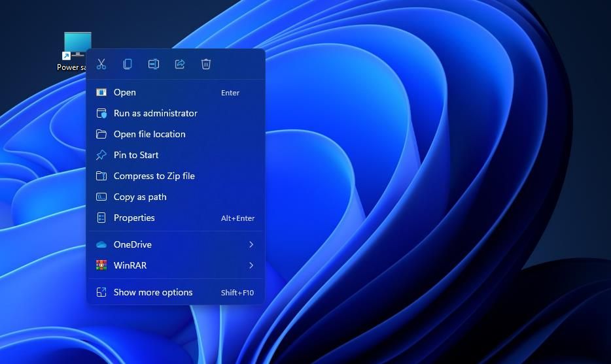
Task: Click the Share icon in context menu
Action: click(180, 64)
